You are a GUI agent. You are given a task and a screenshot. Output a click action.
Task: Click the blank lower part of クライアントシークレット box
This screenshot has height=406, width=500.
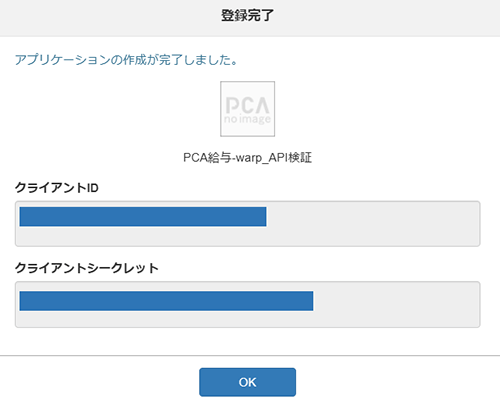(247, 319)
